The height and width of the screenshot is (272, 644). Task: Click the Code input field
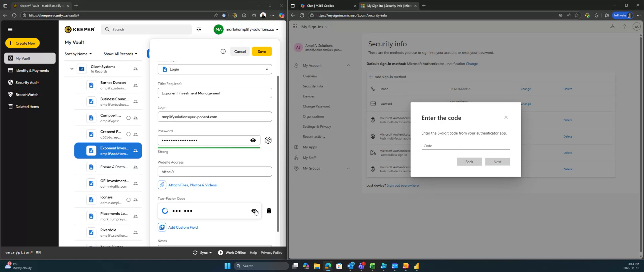click(466, 146)
